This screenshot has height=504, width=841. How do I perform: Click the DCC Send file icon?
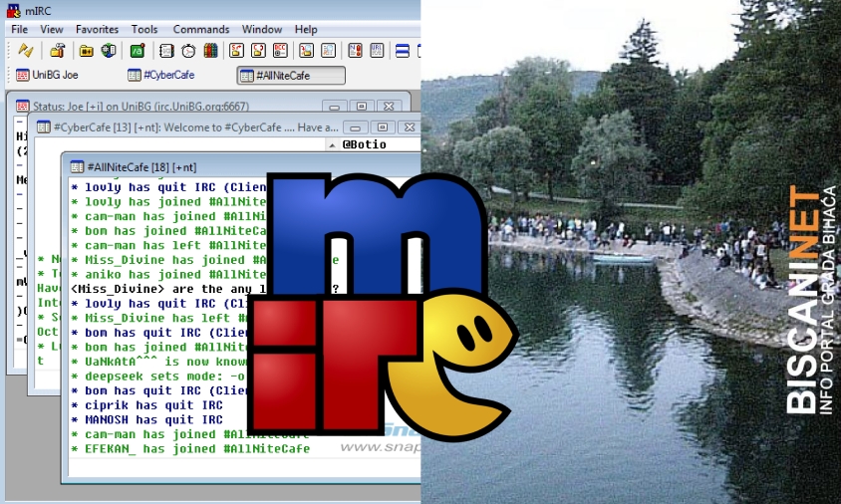(x=236, y=51)
